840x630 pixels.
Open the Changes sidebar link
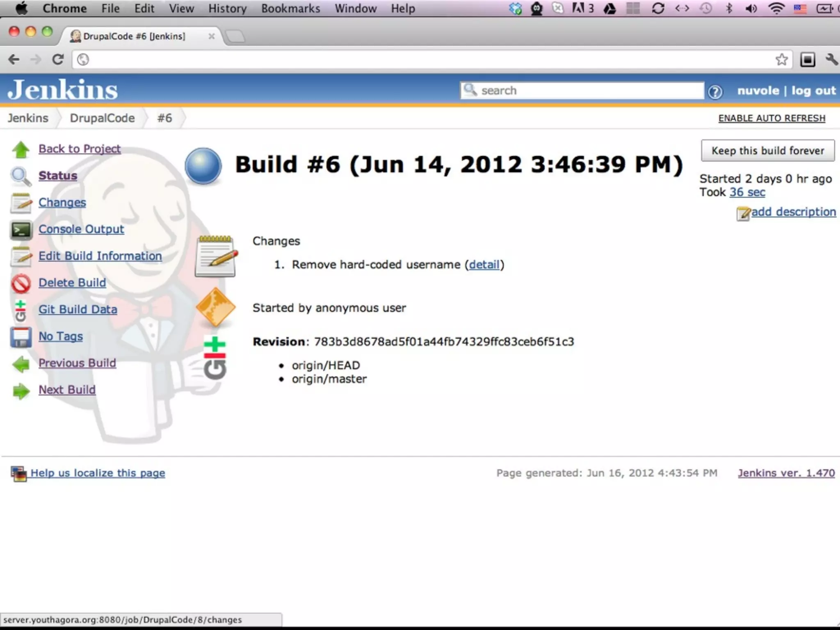click(x=62, y=203)
